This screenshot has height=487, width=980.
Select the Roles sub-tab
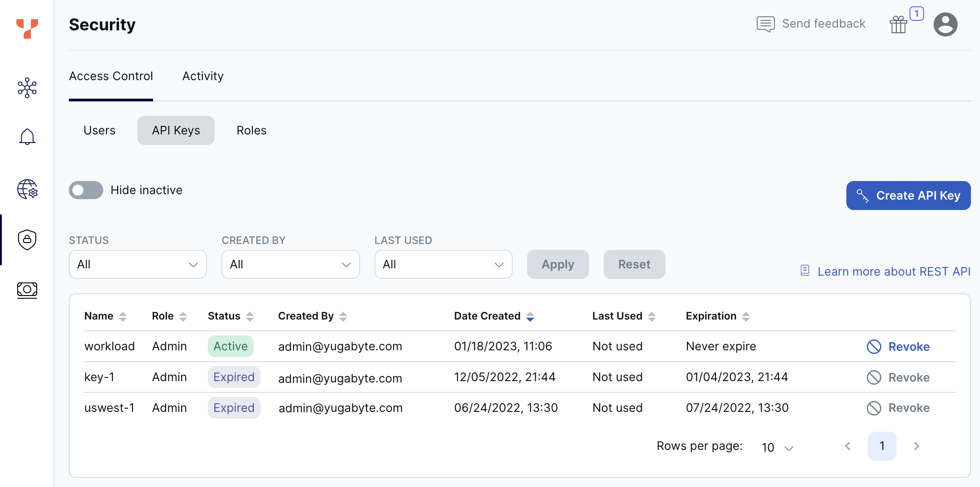point(251,130)
